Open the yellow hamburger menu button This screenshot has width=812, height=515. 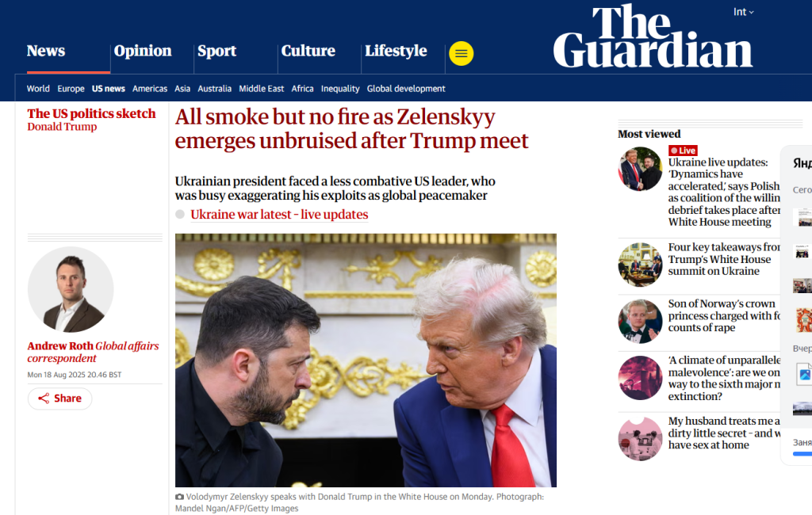click(x=461, y=53)
